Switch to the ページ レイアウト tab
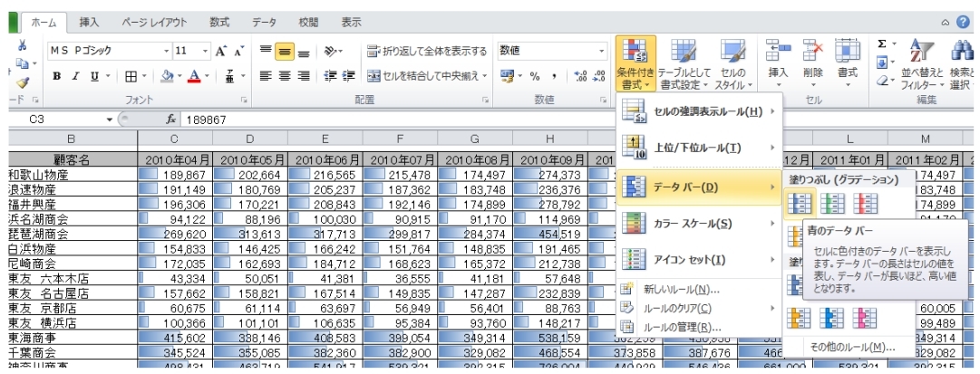This screenshot has width=980, height=374. tap(154, 23)
